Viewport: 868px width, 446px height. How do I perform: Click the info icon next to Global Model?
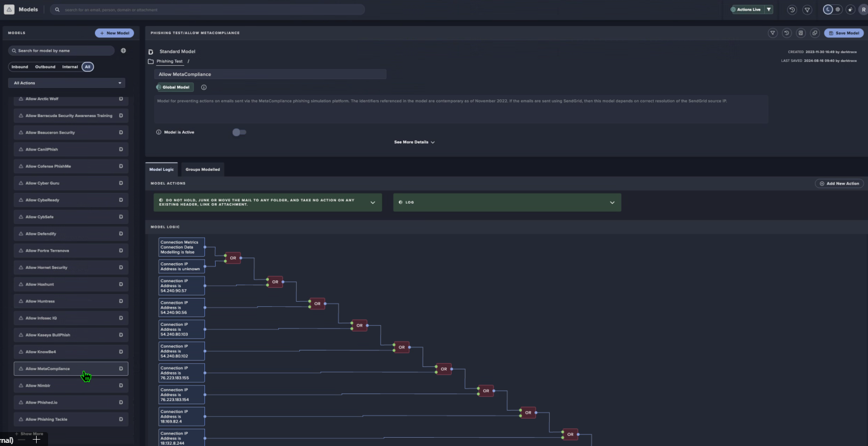204,87
